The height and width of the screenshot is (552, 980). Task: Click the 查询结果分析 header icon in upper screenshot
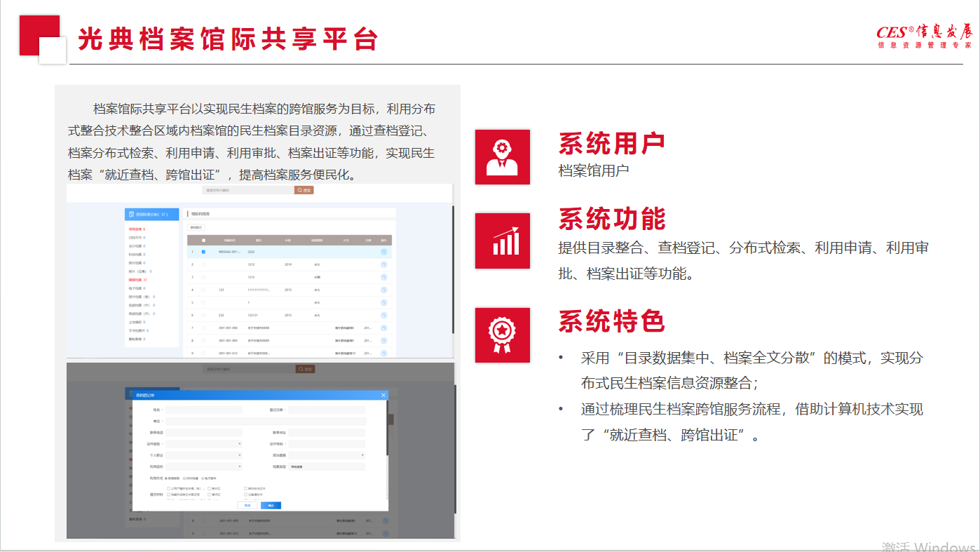pyautogui.click(x=132, y=215)
